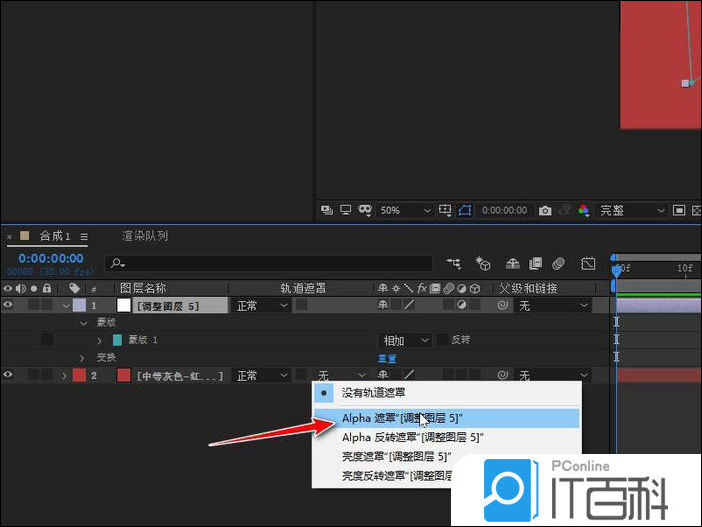The image size is (702, 527).
Task: Click the draft 3D icon in timeline
Action: pos(483,263)
